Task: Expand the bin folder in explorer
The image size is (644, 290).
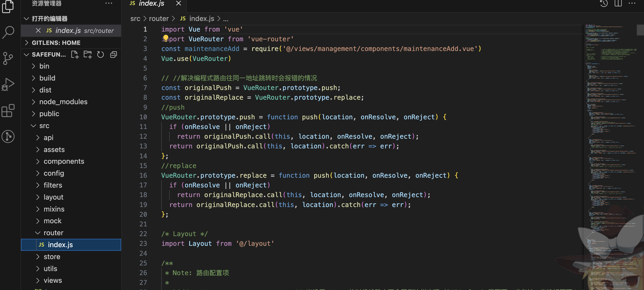Action: (44, 66)
